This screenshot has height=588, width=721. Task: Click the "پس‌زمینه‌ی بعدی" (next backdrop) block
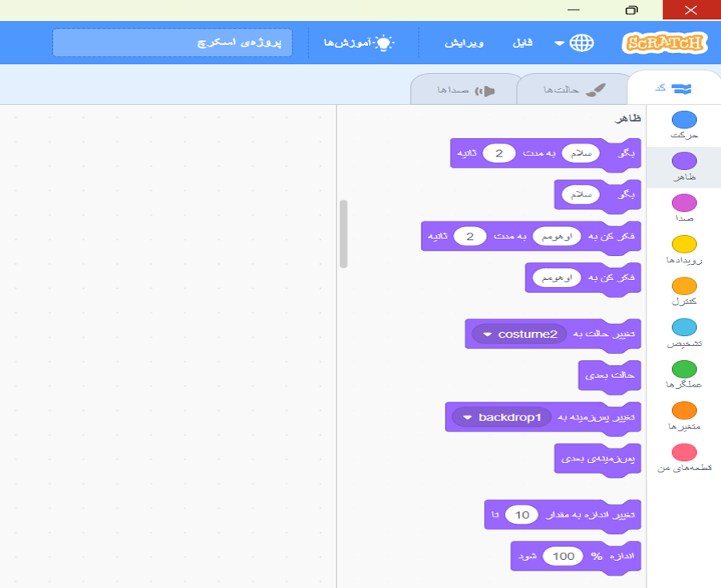(597, 459)
